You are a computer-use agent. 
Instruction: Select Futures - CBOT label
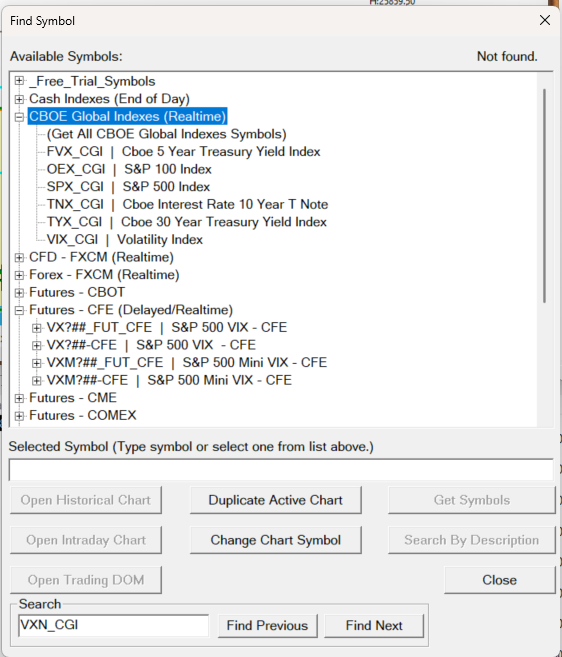coord(77,292)
